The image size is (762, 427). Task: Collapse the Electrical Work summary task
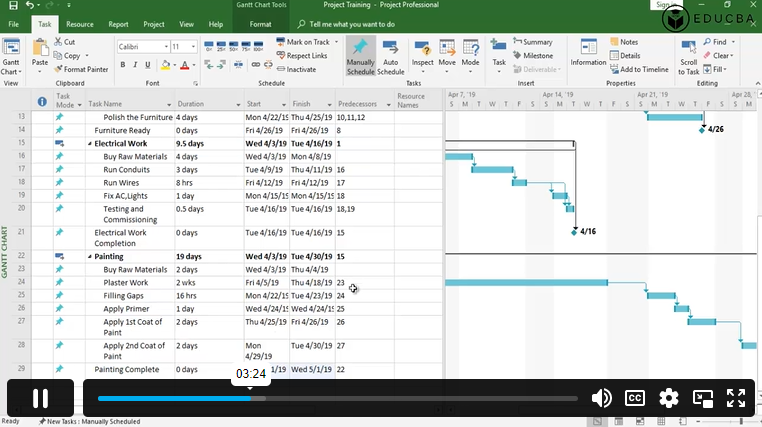click(x=89, y=144)
